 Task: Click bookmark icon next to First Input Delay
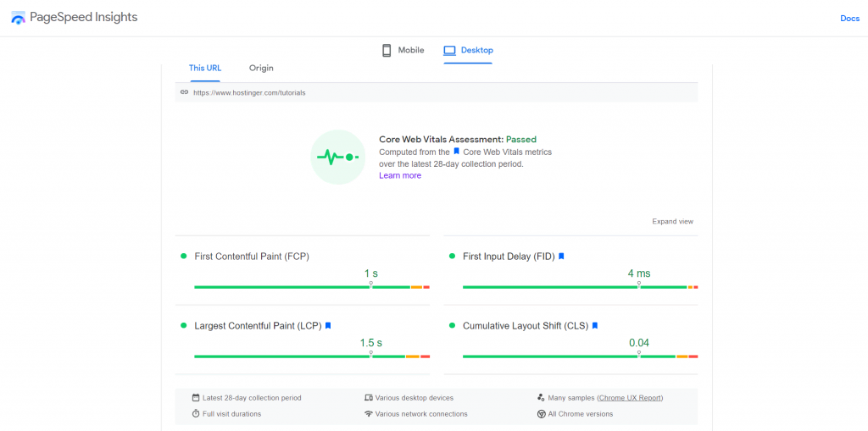coord(561,256)
